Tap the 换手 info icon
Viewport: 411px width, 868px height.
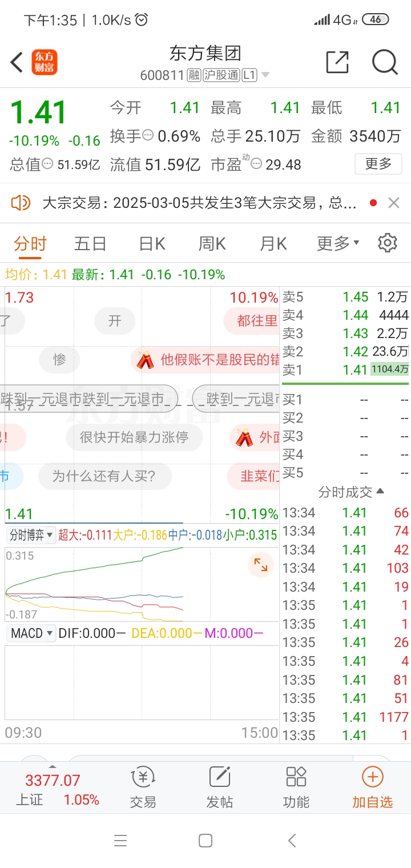[148, 136]
